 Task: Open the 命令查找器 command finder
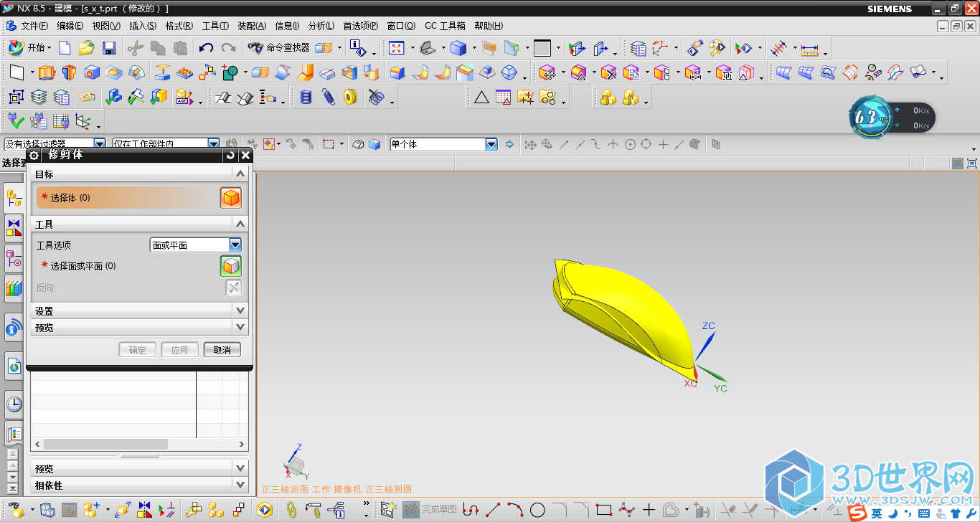(x=279, y=47)
